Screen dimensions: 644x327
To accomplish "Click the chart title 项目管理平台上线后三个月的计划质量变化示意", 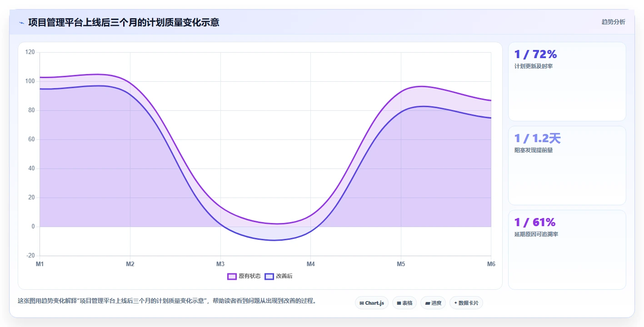I will 124,22.
